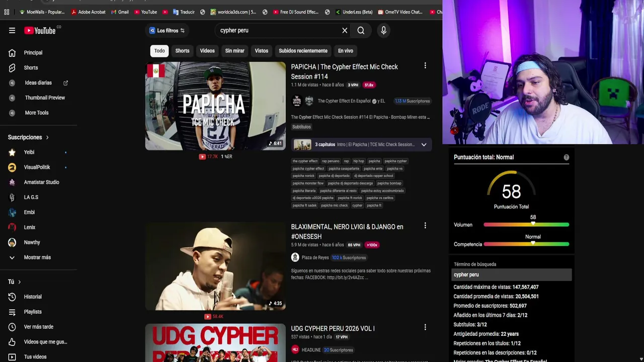This screenshot has width=644, height=362.
Task: Select the Sin mirar filter chip
Action: click(234, 51)
